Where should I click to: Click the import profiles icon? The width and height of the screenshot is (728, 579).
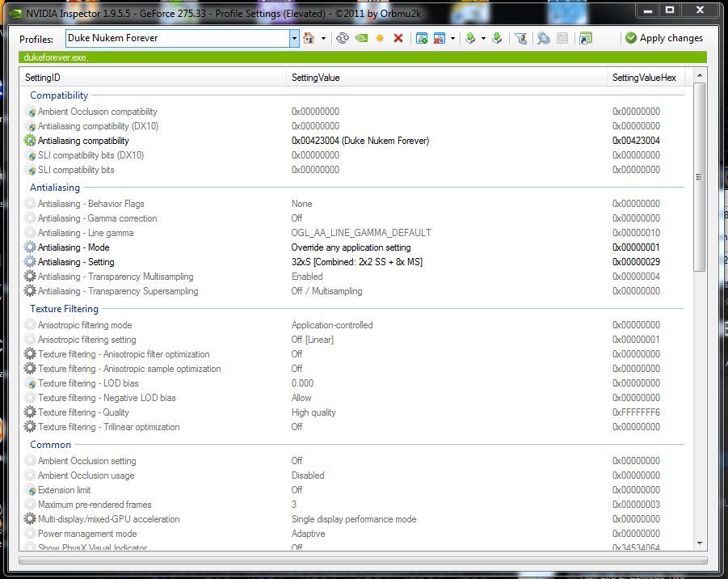click(x=497, y=38)
